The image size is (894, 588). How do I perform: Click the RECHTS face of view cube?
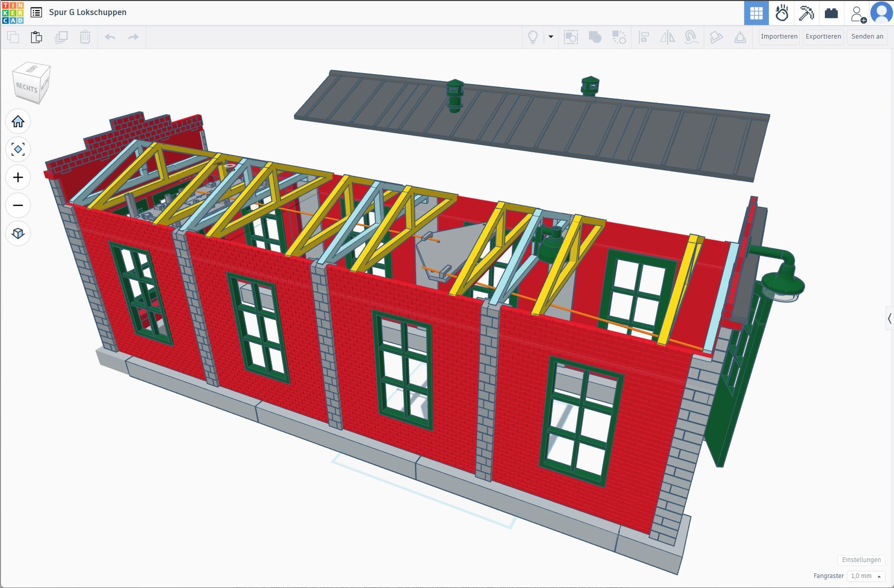(27, 88)
